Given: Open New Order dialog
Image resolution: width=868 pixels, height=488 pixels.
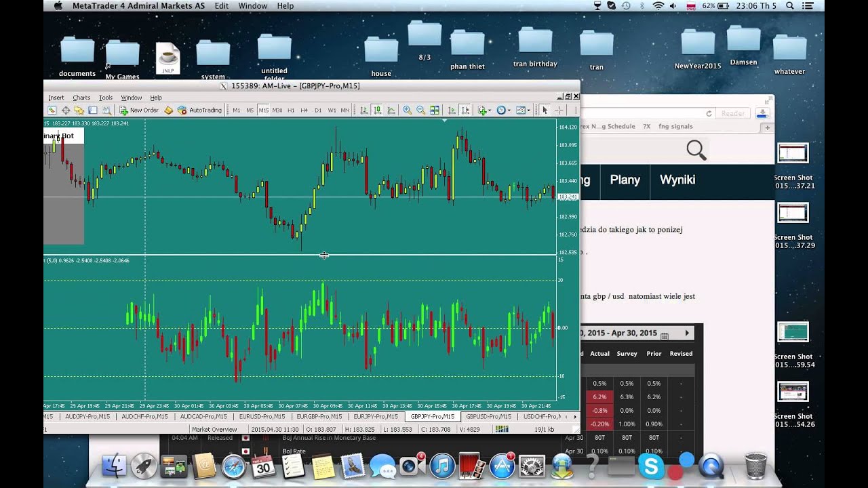Looking at the screenshot, I should (139, 110).
